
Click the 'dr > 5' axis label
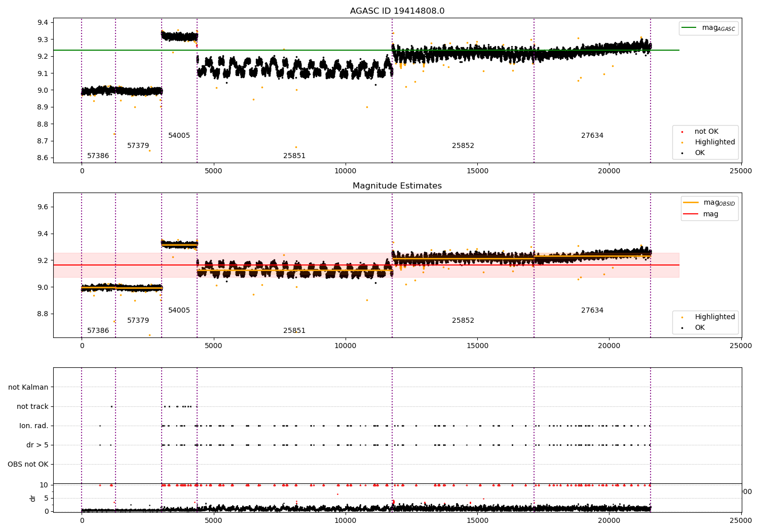click(37, 445)
